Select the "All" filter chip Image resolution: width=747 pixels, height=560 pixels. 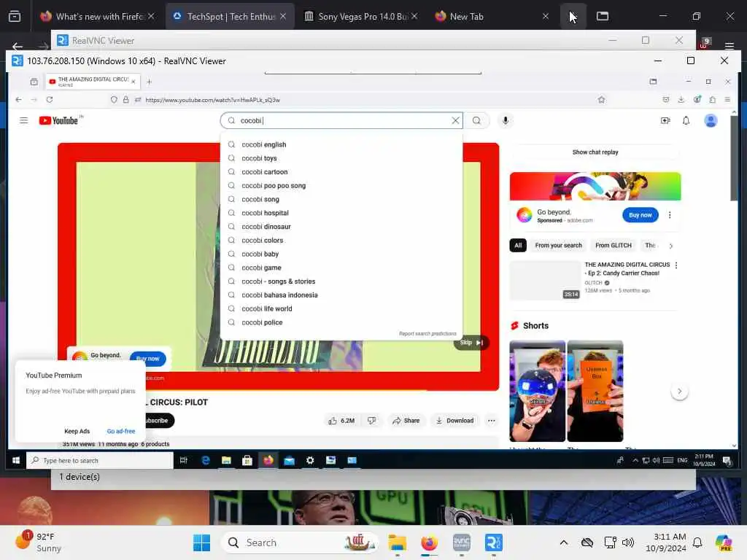click(518, 245)
